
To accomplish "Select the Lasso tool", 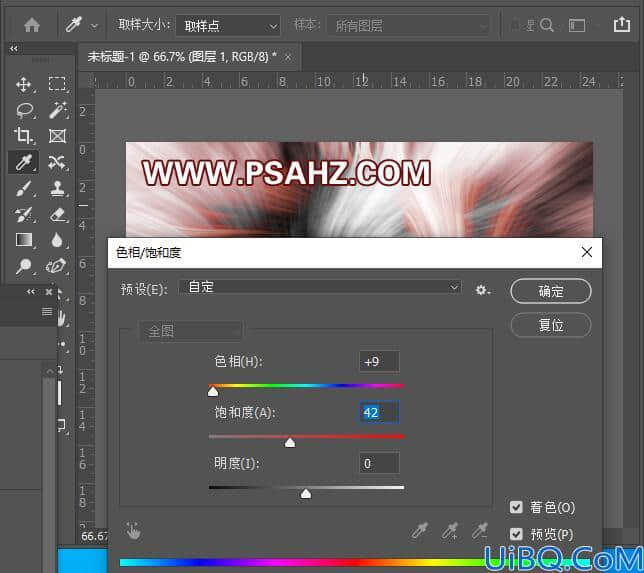I will pos(25,110).
